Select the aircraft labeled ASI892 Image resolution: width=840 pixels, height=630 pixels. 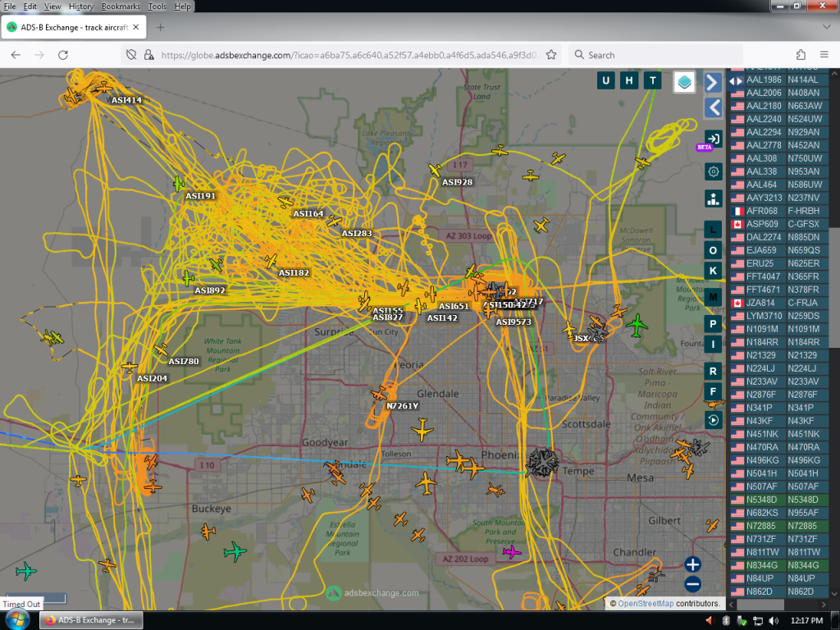(188, 279)
